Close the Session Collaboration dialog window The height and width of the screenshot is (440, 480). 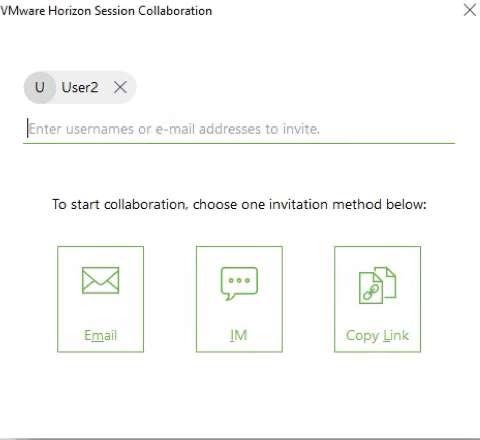[x=470, y=10]
